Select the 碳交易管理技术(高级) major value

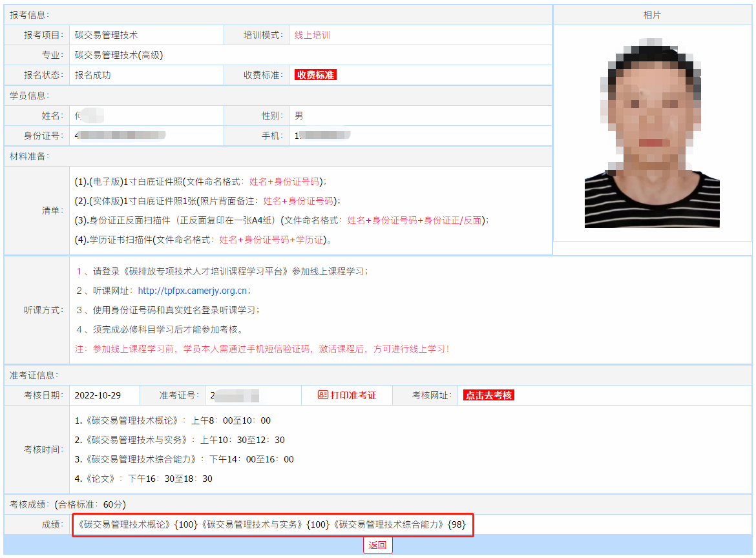(x=119, y=55)
